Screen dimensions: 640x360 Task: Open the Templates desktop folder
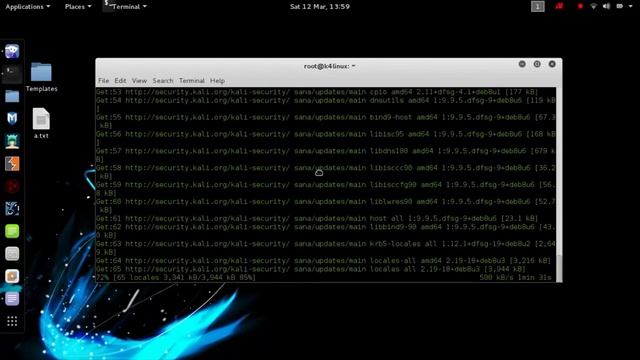point(41,77)
